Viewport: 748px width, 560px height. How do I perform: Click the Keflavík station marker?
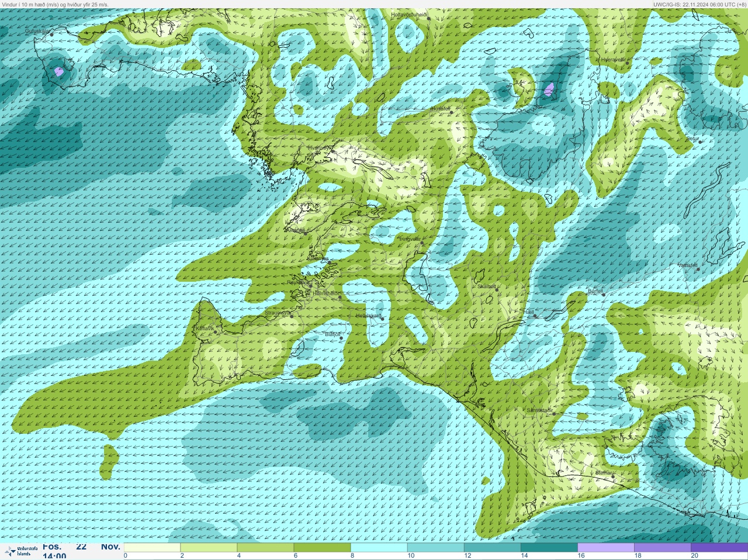coord(215,332)
